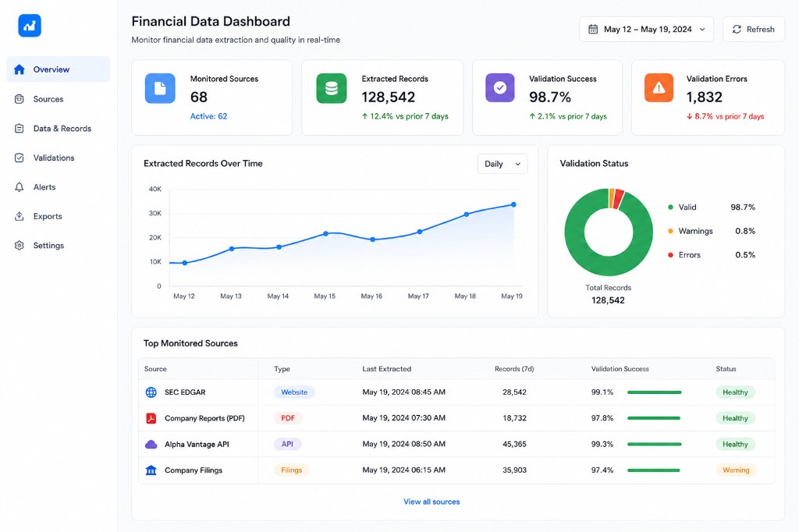This screenshot has height=532, width=799.
Task: Click the red Errors legend dot
Action: [670, 255]
